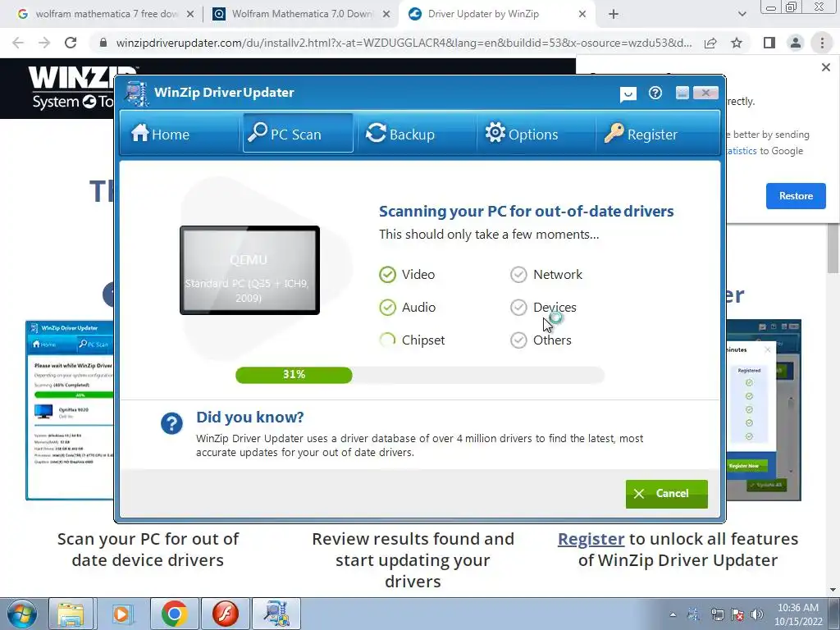Close the Driver Updater by WinZip tab
This screenshot has height=630, width=840.
tap(582, 14)
